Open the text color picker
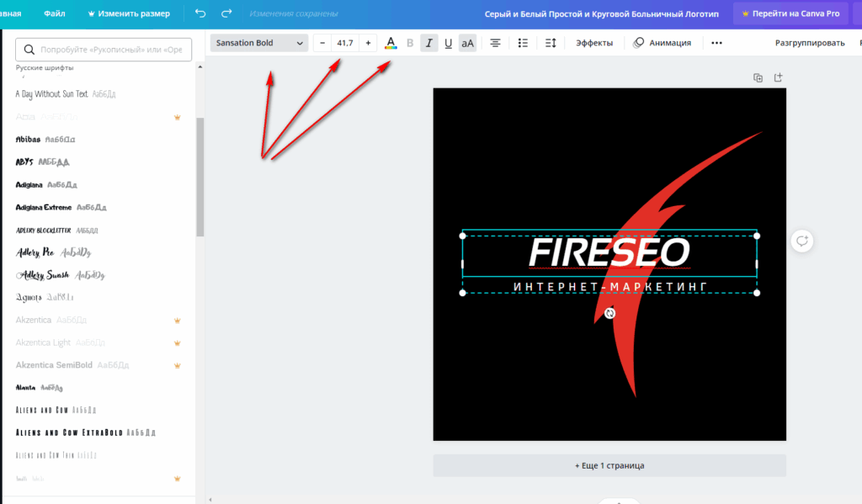Screen dimensions: 862x504 point(391,43)
